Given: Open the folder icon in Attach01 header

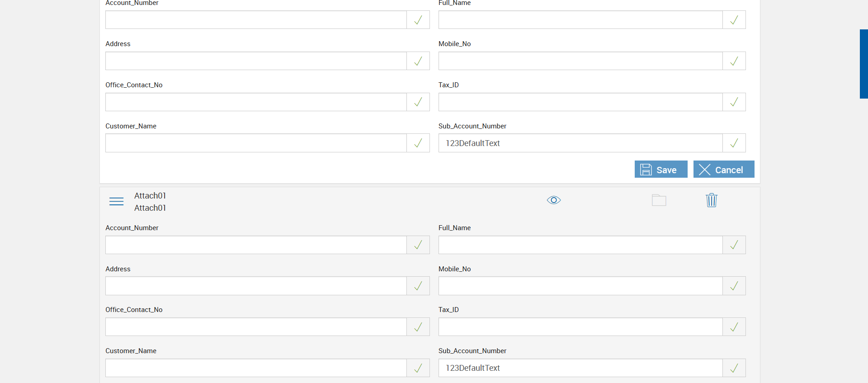Looking at the screenshot, I should pyautogui.click(x=659, y=200).
